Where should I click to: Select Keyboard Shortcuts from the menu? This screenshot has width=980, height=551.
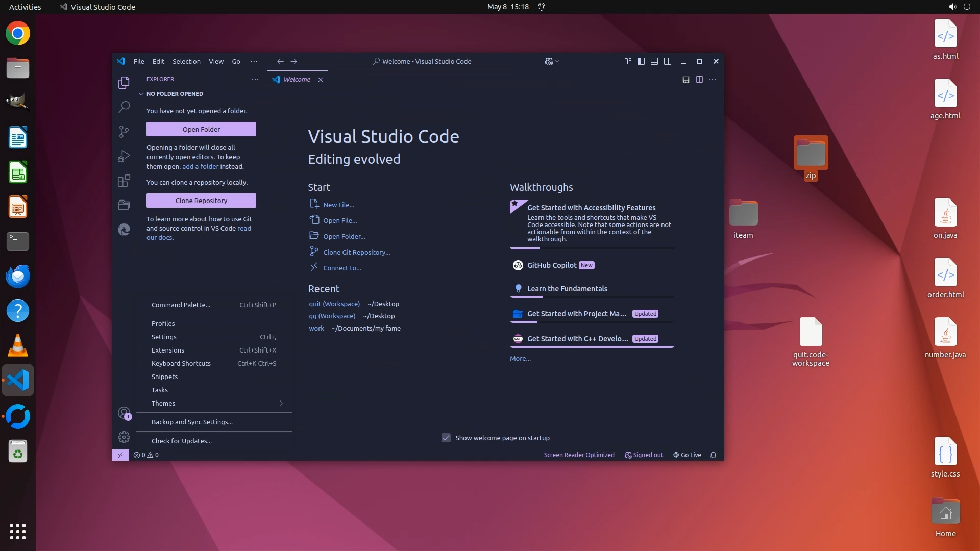[x=181, y=364]
